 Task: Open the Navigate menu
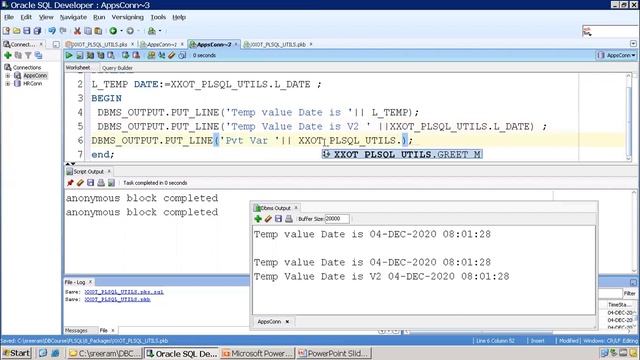(73, 17)
